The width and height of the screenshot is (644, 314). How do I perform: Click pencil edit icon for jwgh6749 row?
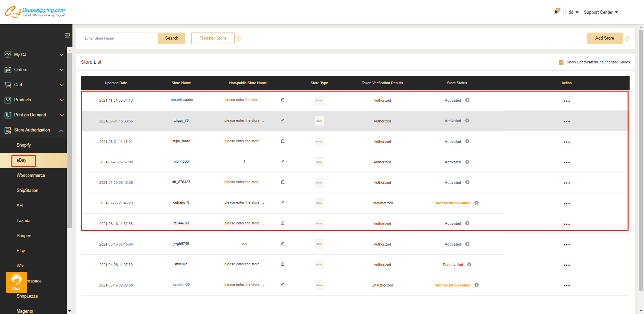pos(282,244)
